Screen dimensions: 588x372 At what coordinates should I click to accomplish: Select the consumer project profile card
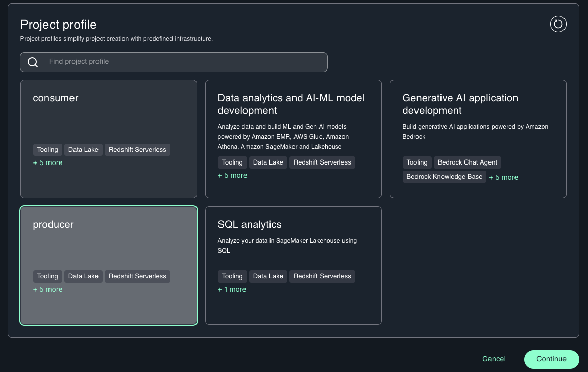(108, 120)
